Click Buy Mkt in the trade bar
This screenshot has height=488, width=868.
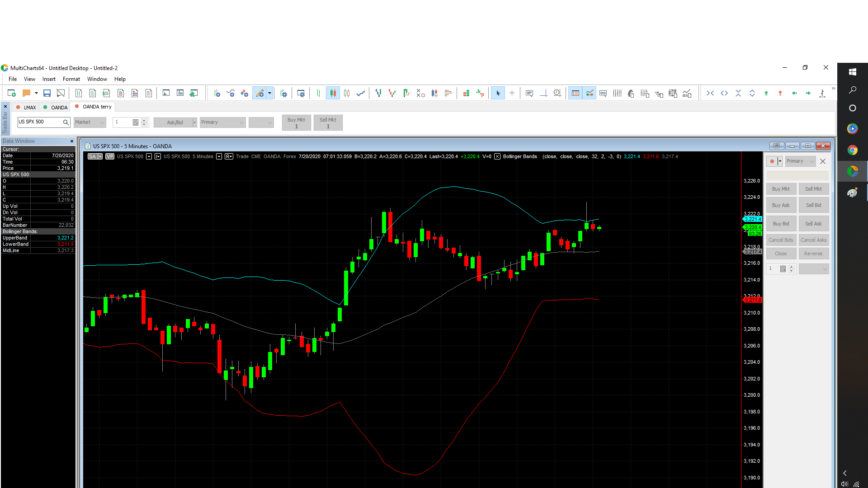pos(296,122)
